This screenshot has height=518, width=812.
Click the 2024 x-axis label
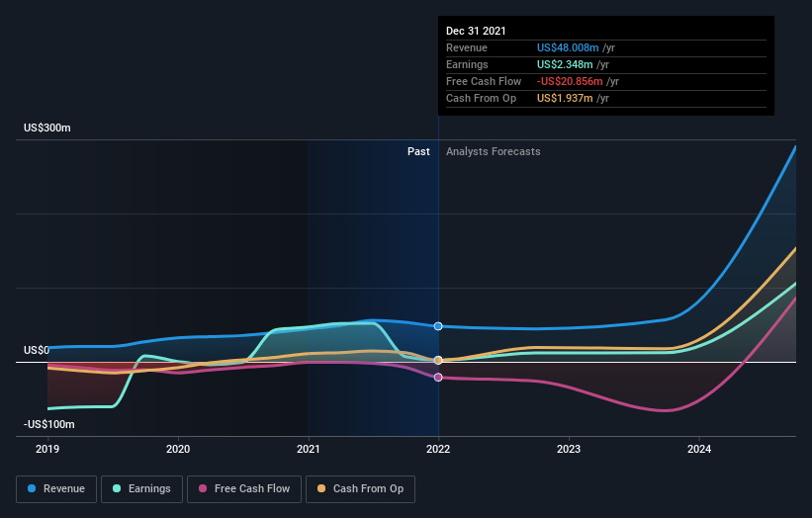(x=699, y=449)
